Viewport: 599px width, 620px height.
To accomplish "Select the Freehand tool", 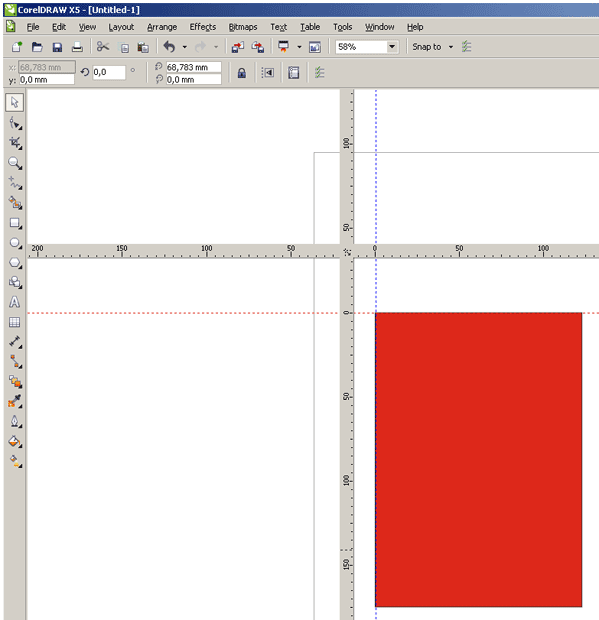I will pyautogui.click(x=15, y=183).
